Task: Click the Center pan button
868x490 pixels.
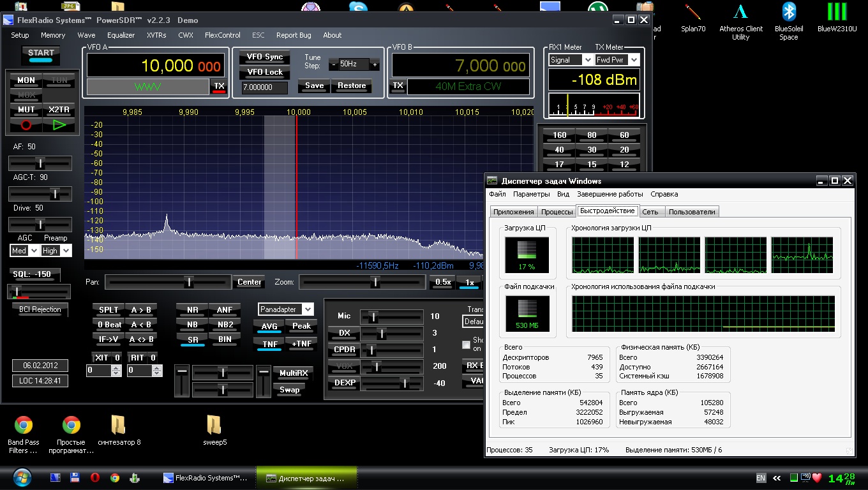Action: 250,282
